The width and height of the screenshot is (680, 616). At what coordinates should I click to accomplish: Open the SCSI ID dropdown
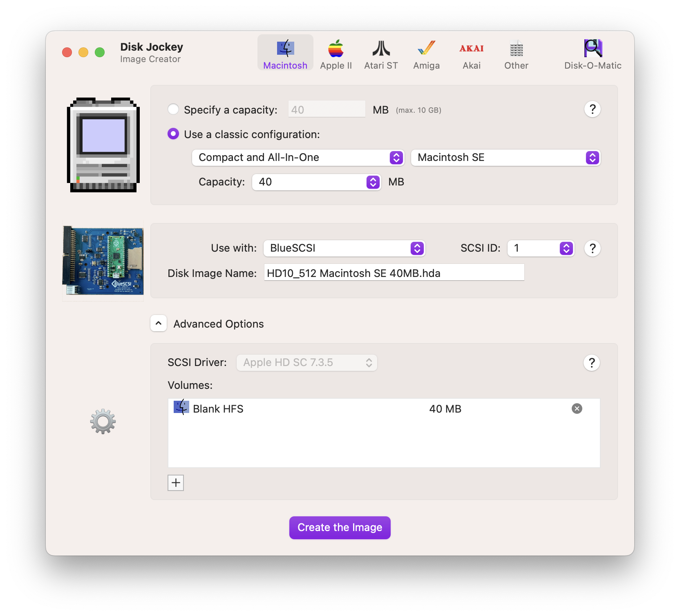[541, 248]
